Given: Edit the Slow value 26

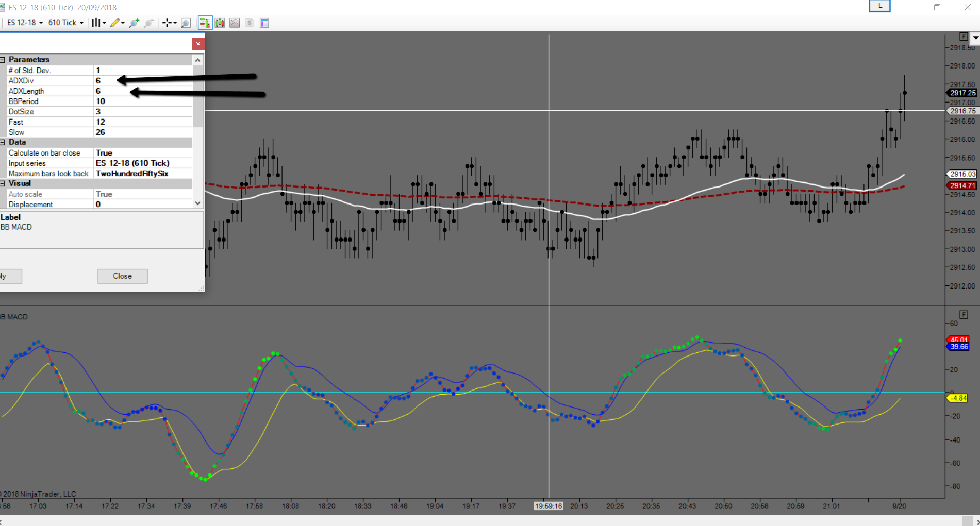Looking at the screenshot, I should (143, 132).
